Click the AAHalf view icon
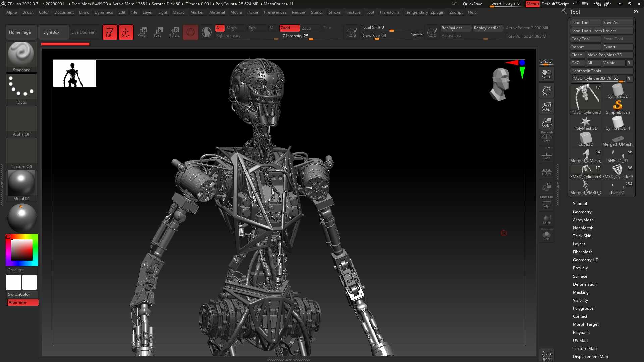Viewport: 644px width, 362px height. [546, 122]
